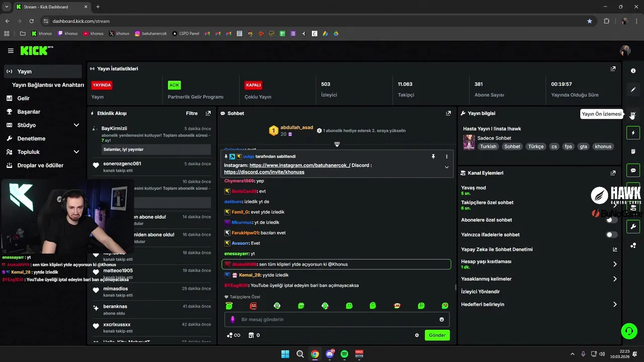The image size is (644, 362).
Task: Open the hamburger menu beside KICK logo
Action: point(11,51)
